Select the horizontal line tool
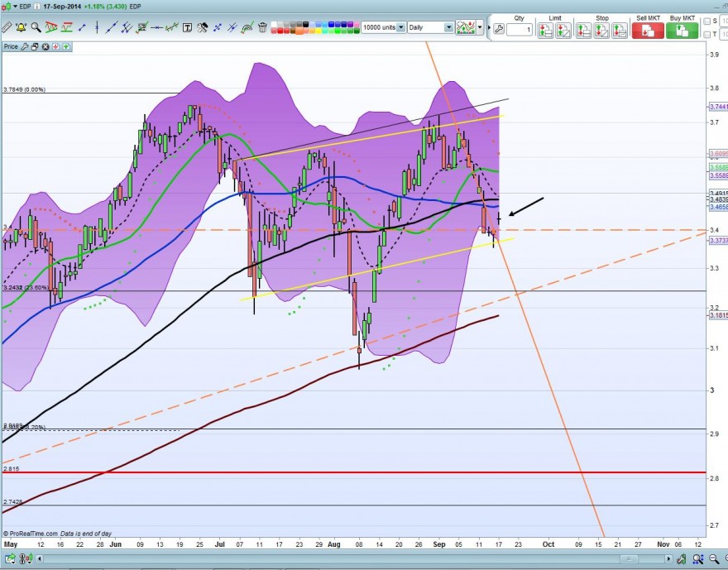The image size is (728, 570). point(157,28)
